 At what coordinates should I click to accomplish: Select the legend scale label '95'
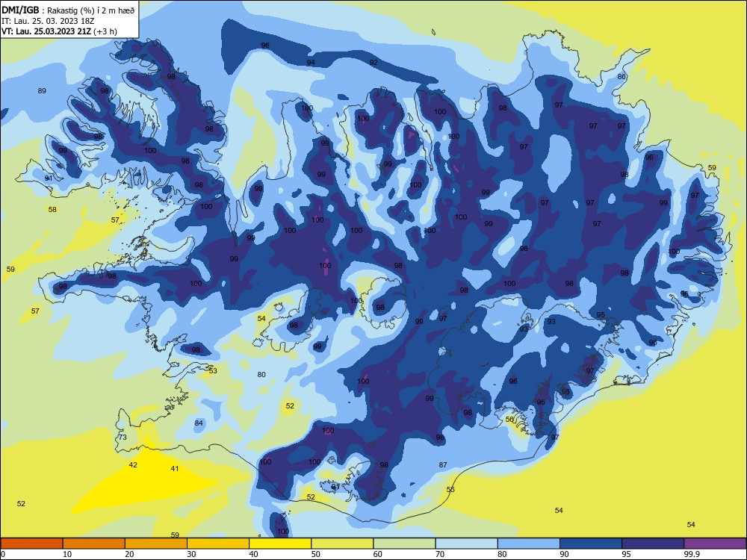(x=627, y=554)
